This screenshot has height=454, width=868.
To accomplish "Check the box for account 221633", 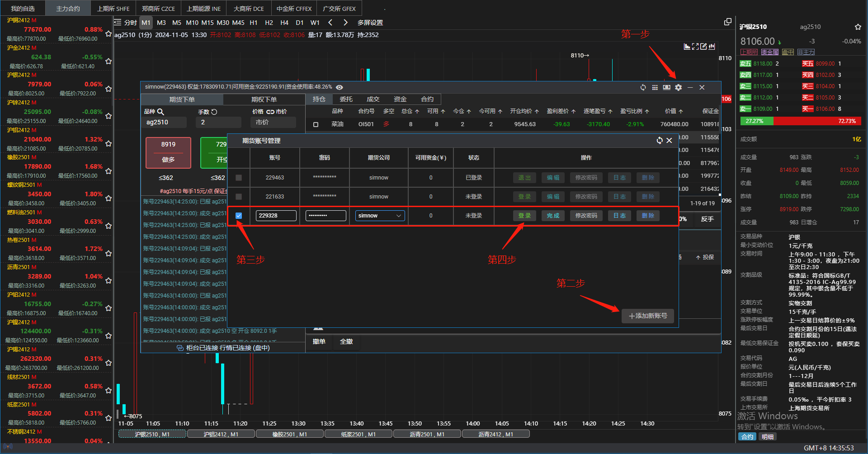I will [239, 197].
